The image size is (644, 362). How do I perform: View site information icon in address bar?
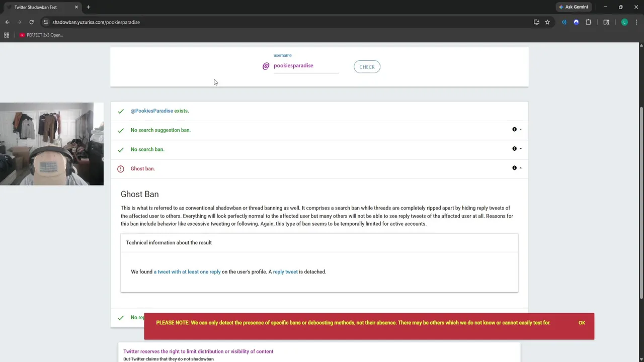tap(45, 22)
